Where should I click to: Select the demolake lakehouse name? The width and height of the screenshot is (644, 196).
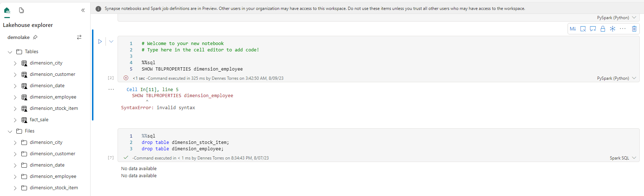click(x=18, y=37)
